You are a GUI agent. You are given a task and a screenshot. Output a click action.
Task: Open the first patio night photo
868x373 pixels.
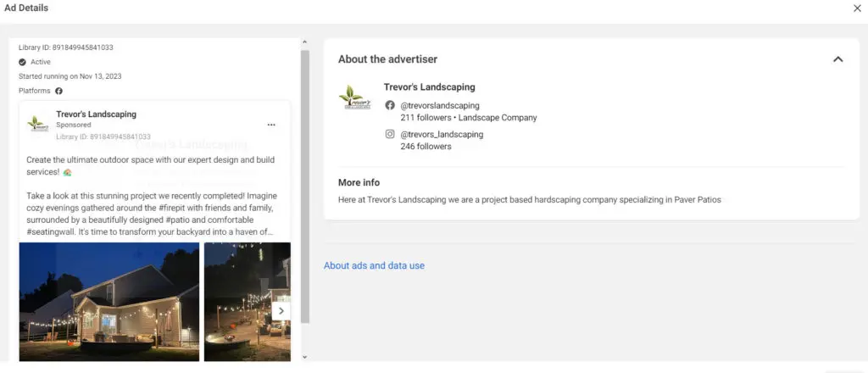(109, 302)
